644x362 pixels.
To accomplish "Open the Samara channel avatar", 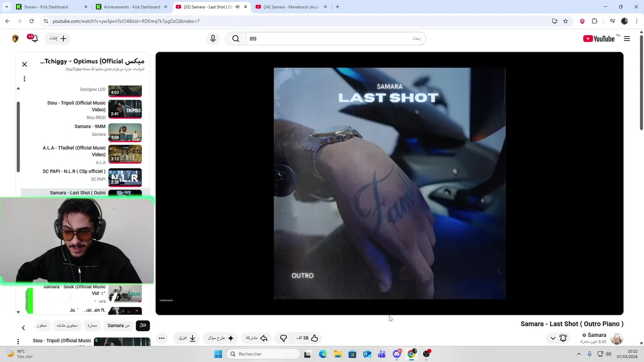I will point(616,338).
